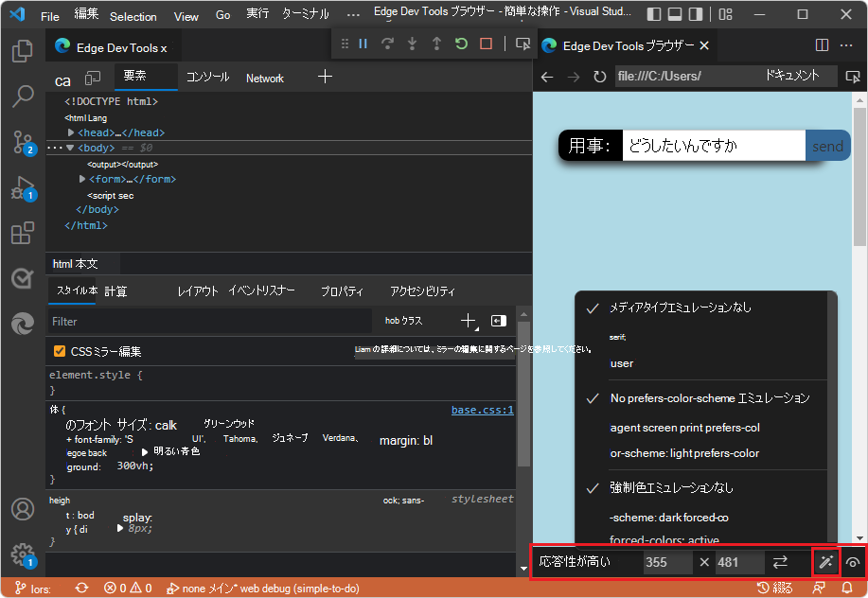Open the Selection menu
This screenshot has width=868, height=598.
(133, 17)
